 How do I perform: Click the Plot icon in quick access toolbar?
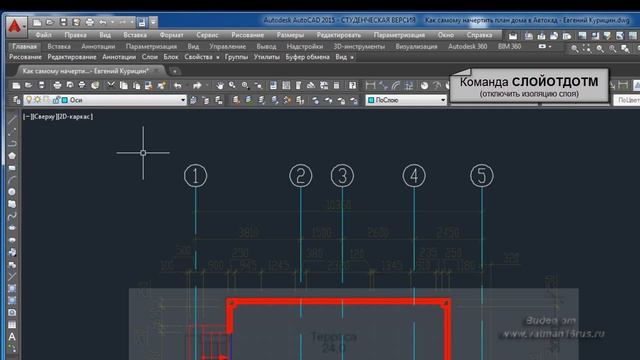[x=89, y=22]
